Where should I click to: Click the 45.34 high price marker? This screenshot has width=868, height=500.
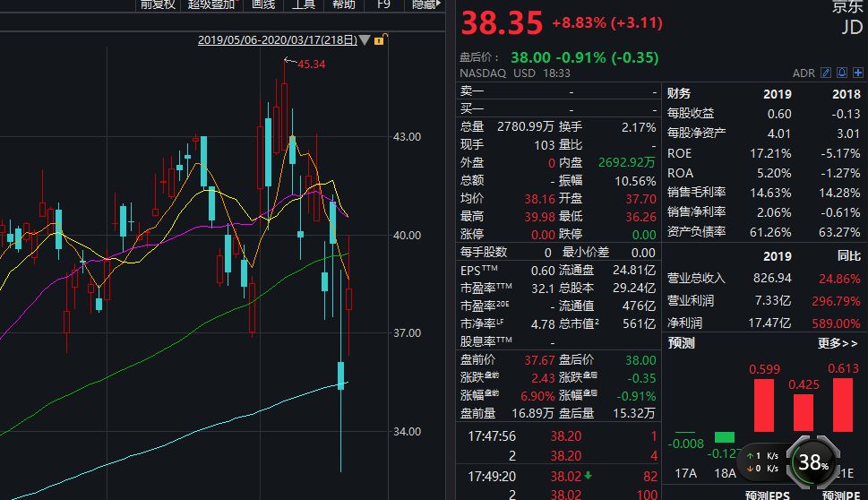312,63
